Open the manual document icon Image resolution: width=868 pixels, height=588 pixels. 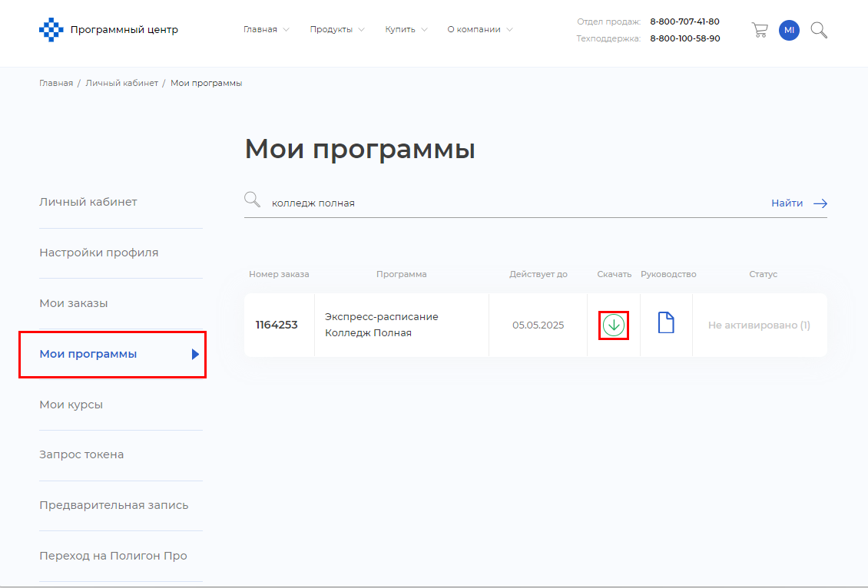pos(666,323)
